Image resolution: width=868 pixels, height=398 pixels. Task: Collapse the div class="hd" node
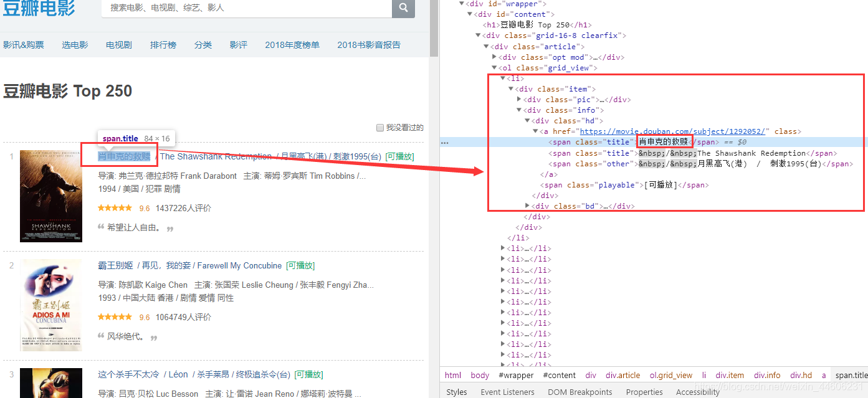(x=527, y=121)
